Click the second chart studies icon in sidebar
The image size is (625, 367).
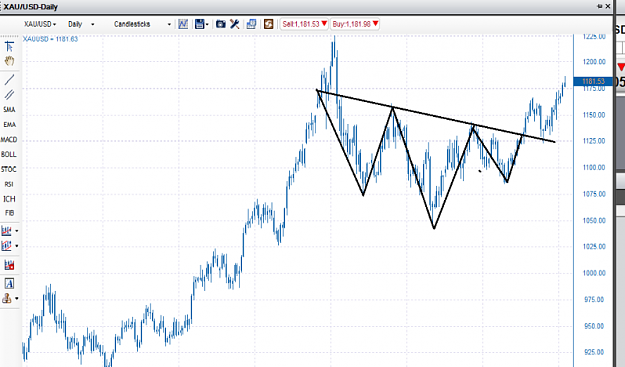point(6,246)
